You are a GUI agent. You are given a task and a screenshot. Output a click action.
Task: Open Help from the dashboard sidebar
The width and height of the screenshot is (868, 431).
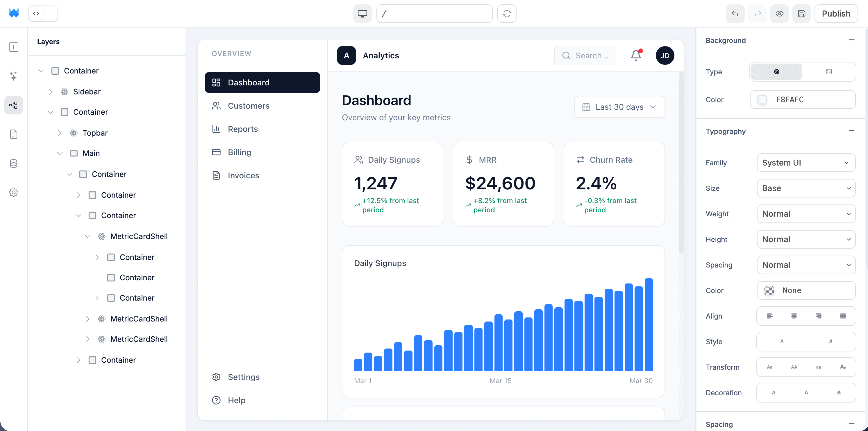(x=236, y=400)
